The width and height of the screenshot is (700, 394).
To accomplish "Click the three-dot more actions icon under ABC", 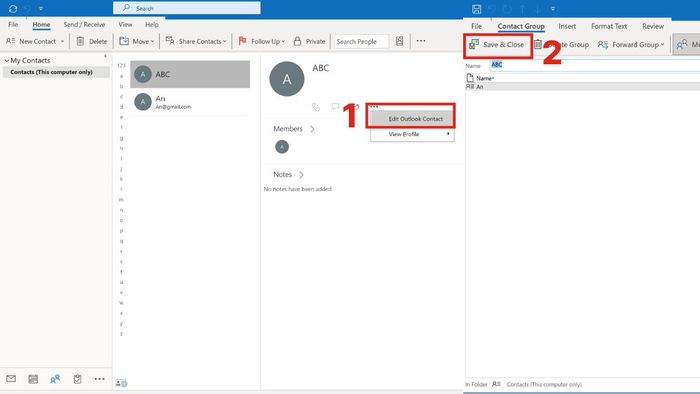I will click(x=374, y=107).
